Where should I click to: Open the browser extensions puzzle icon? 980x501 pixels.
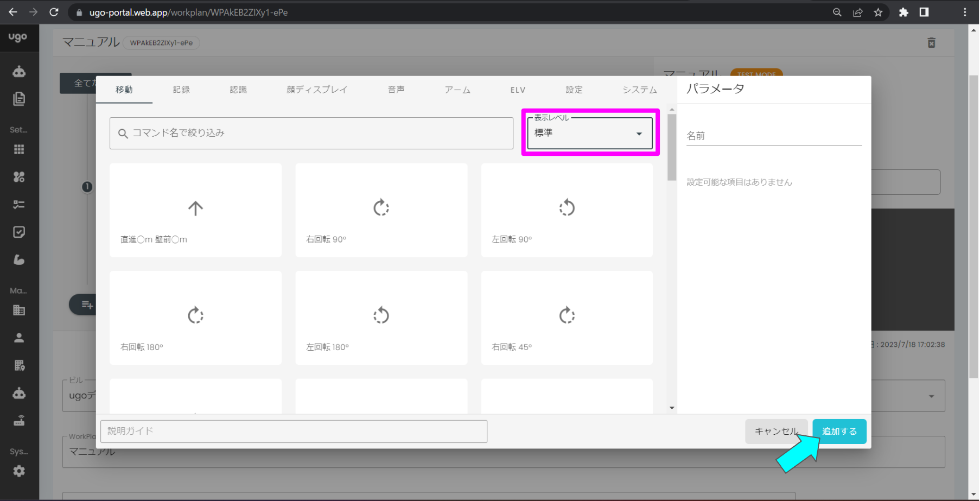(x=903, y=12)
